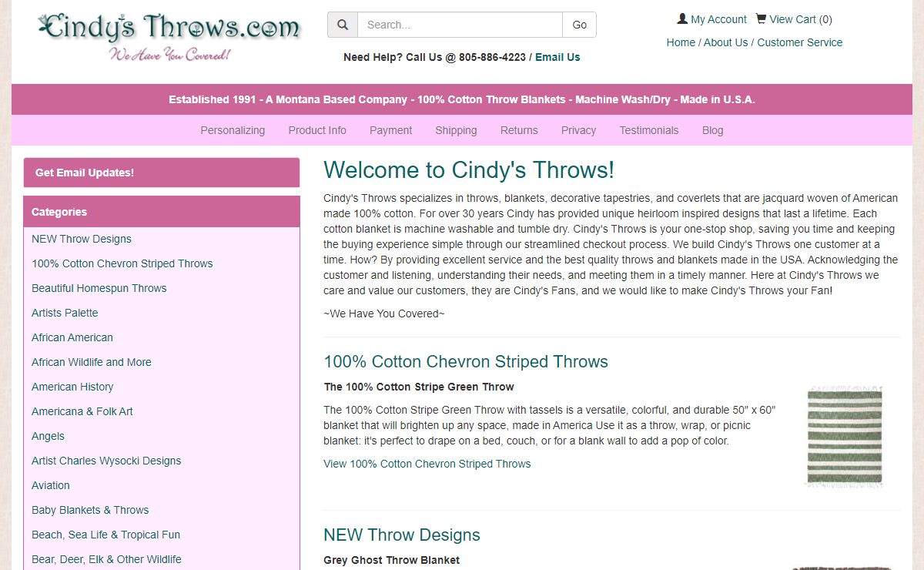Open Customer Service page
924x570 pixels.
(799, 42)
